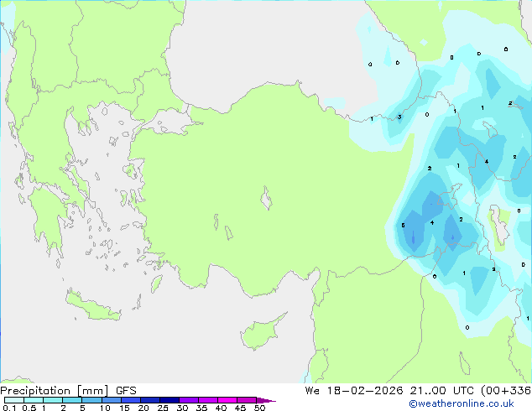
Task: Click legend scale label "10"
Action: [105, 408]
